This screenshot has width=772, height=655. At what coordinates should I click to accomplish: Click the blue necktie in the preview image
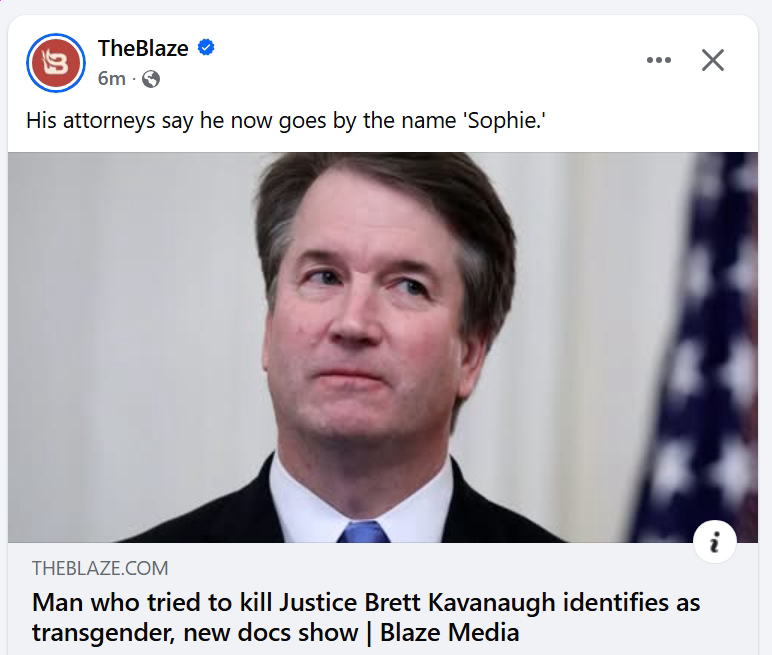363,531
